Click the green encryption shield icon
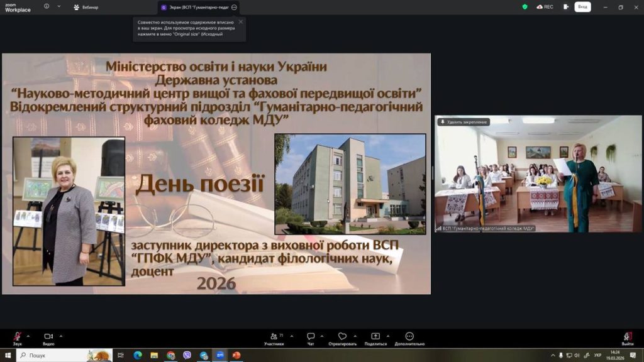 525,7
